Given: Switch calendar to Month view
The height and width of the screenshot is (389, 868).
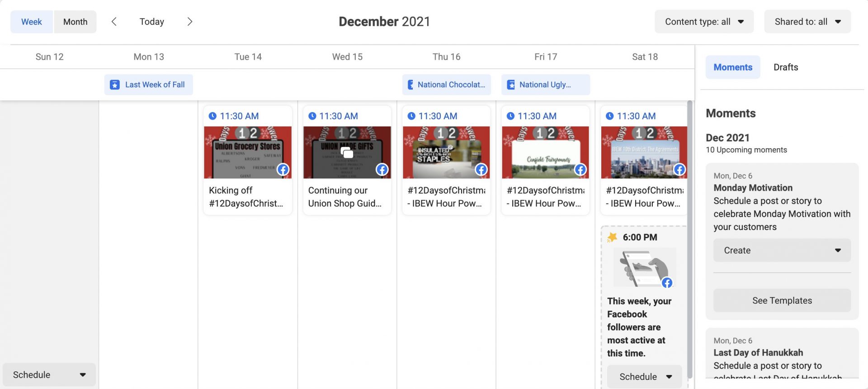Looking at the screenshot, I should point(75,22).
